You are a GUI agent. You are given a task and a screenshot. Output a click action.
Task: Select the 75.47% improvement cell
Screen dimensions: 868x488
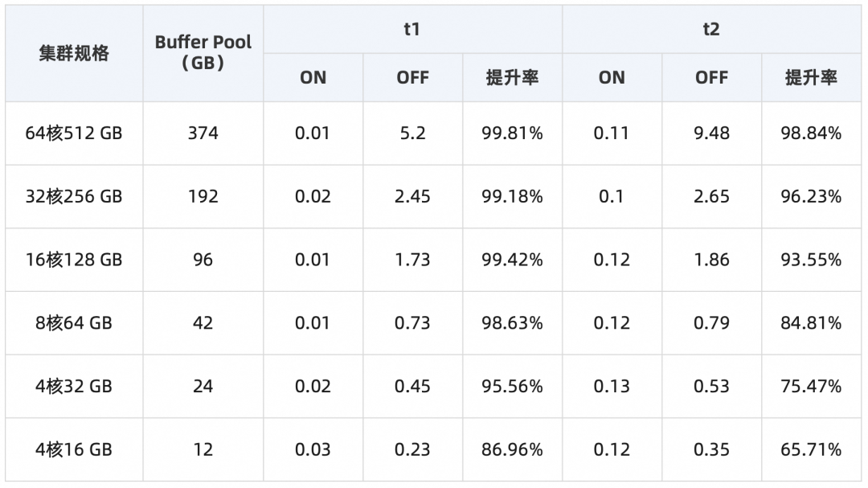pos(811,387)
